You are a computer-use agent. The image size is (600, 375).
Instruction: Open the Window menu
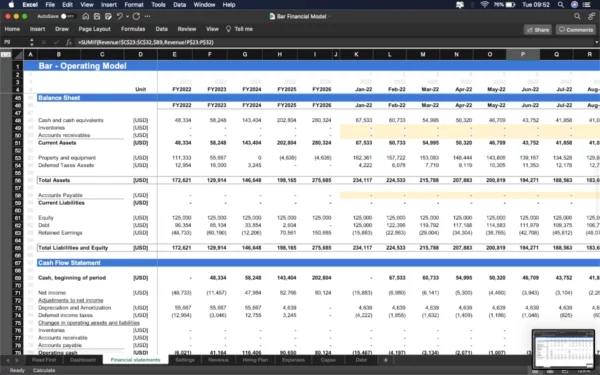204,5
